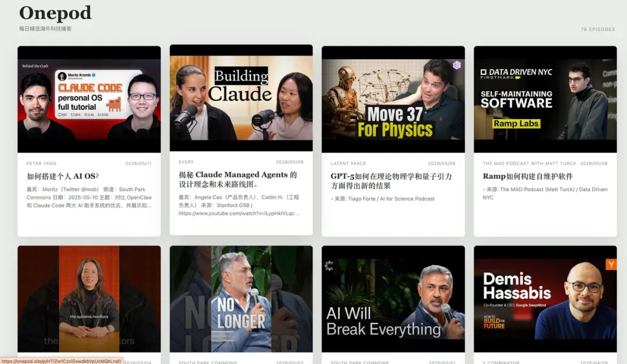Open the Move 37 For Physics thumbnail
Viewport: 627px width, 364px height.
(393, 99)
